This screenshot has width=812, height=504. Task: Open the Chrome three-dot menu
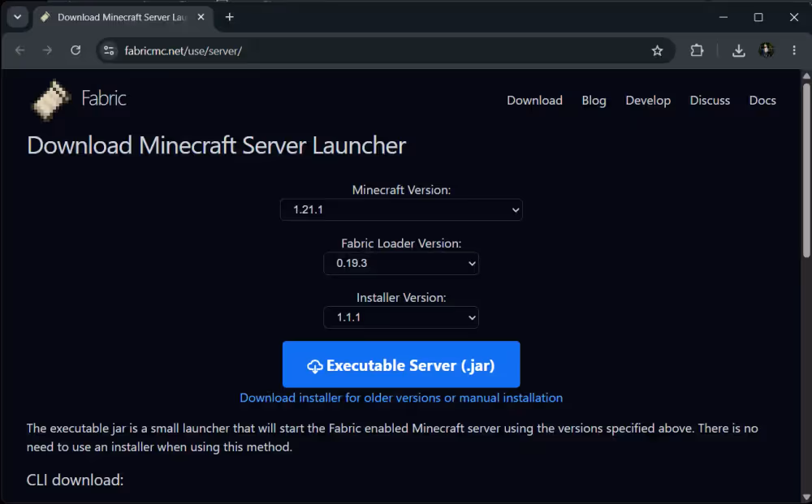tap(794, 50)
